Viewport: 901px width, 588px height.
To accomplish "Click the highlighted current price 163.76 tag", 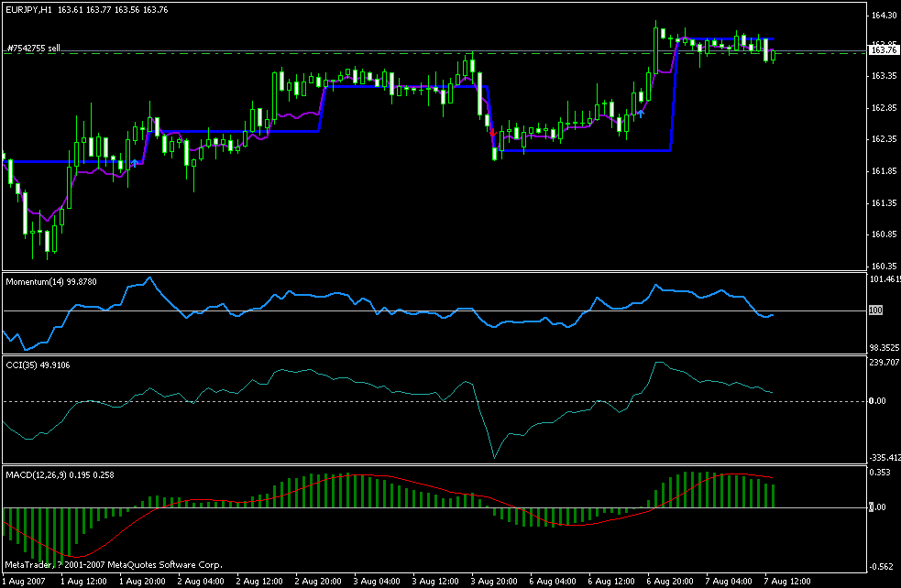I will 883,50.
